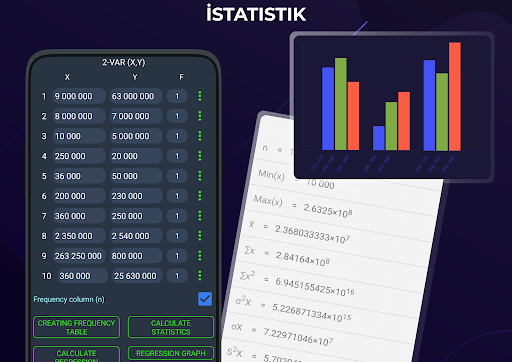Edit X value 263 250 000 in row 9
The height and width of the screenshot is (362, 512).
pyautogui.click(x=79, y=256)
